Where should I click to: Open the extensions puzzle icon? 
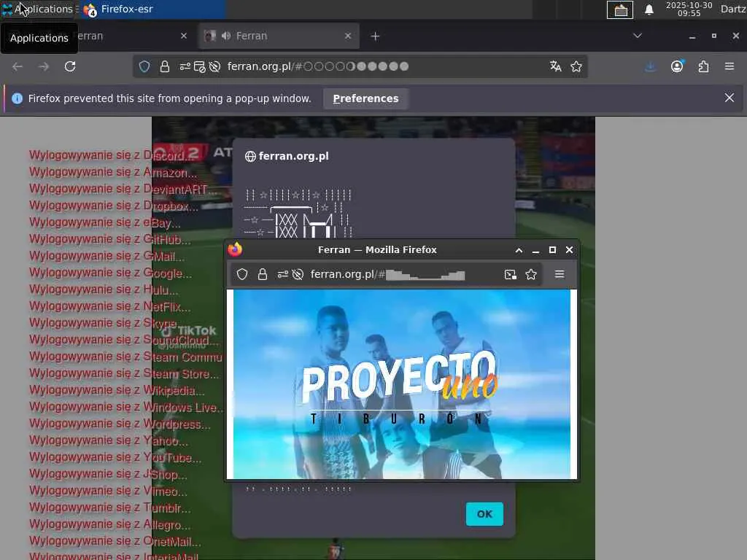704,66
